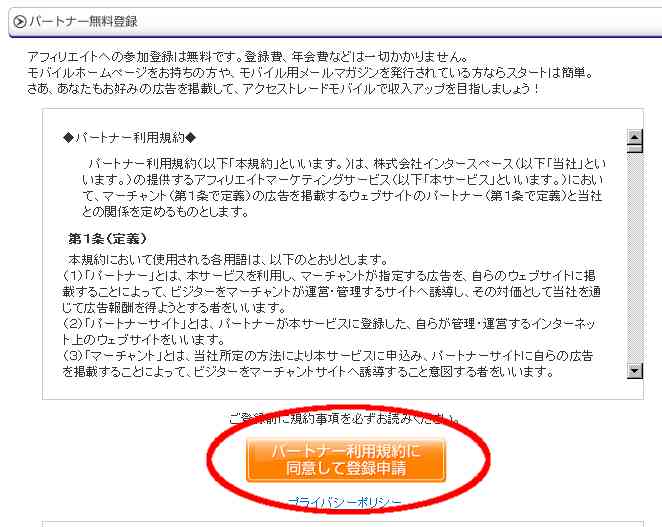Click the ◆パートナー利用規約◆ heading in the terms
This screenshot has width=662, height=527.
click(x=129, y=137)
